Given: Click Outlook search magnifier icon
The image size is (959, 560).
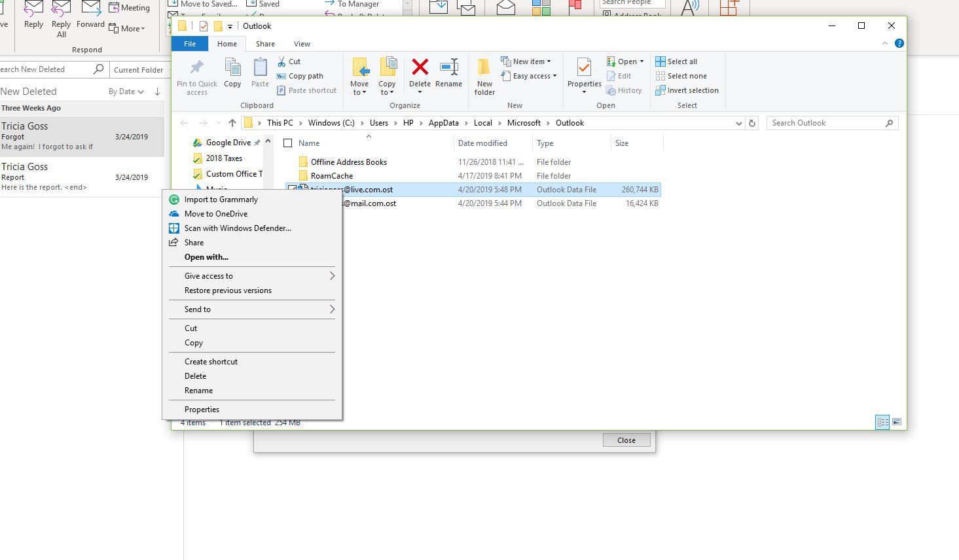Looking at the screenshot, I should click(x=99, y=69).
